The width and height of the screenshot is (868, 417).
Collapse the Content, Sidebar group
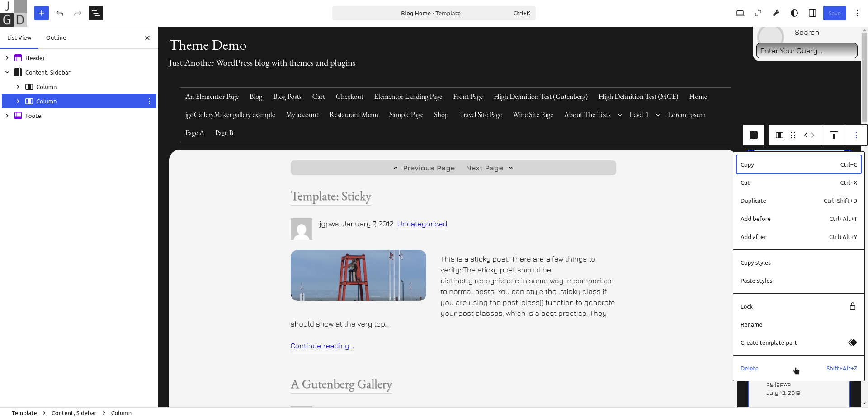pyautogui.click(x=7, y=72)
